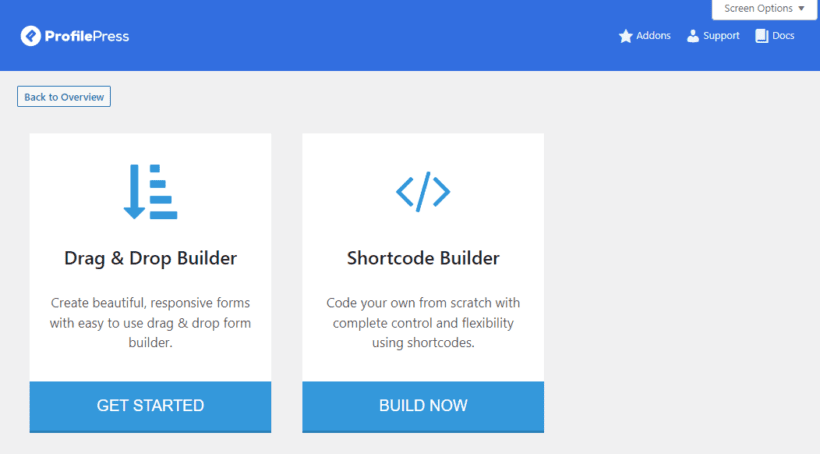Click the Screen Options arrow triangle
The width and height of the screenshot is (820, 454).
pos(801,9)
